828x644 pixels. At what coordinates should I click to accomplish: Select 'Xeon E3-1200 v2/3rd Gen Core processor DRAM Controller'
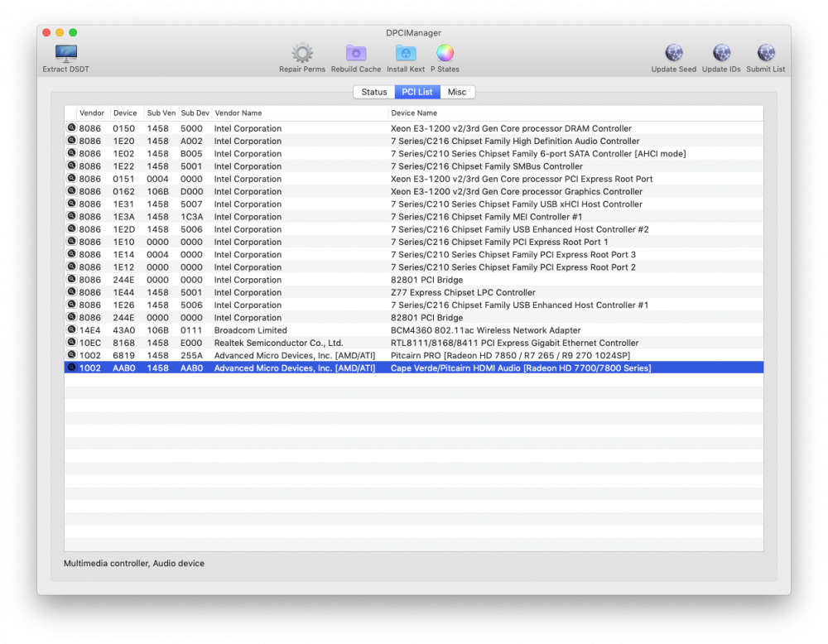511,128
